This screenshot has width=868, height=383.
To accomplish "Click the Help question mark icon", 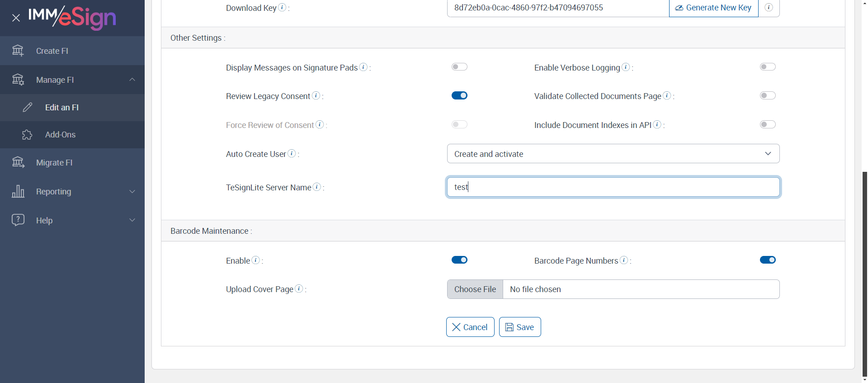I will click(18, 220).
